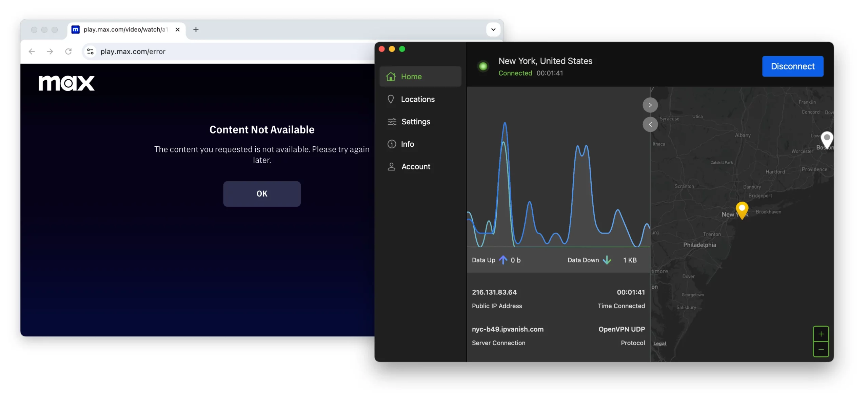868x393 pixels.
Task: Maximize the IPVanish window with green button
Action: 402,49
